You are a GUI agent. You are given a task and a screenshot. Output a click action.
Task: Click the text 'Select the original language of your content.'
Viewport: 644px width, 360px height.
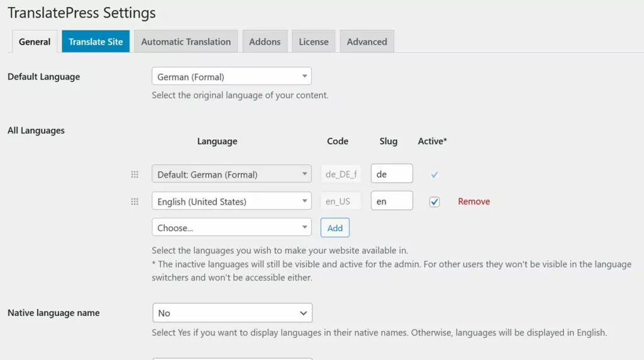(240, 95)
